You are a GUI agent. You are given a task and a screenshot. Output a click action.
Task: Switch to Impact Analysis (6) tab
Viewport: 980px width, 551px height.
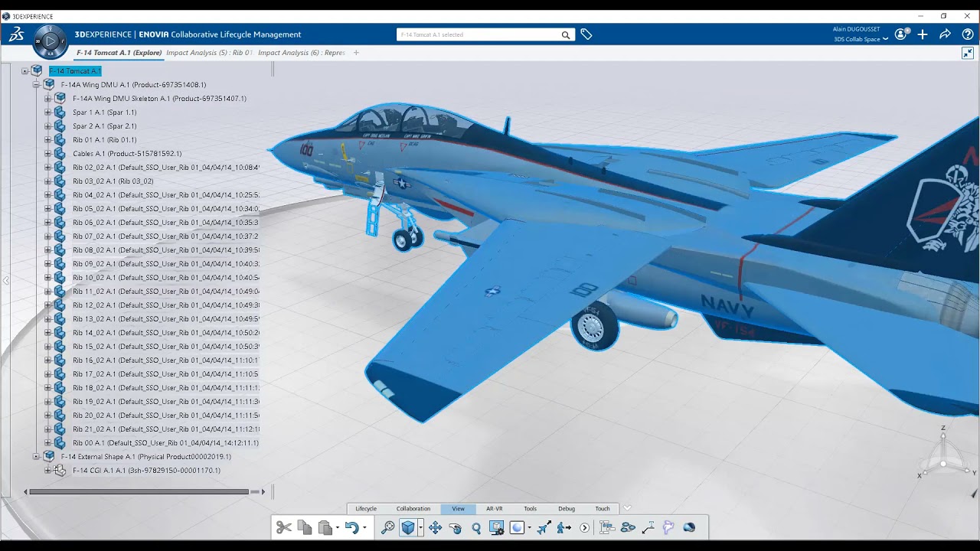pos(302,53)
